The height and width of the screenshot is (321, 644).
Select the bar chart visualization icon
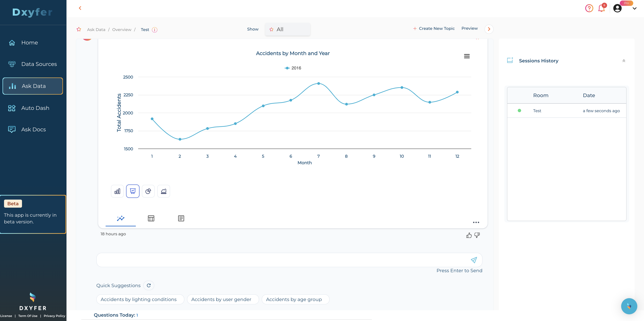[117, 191]
